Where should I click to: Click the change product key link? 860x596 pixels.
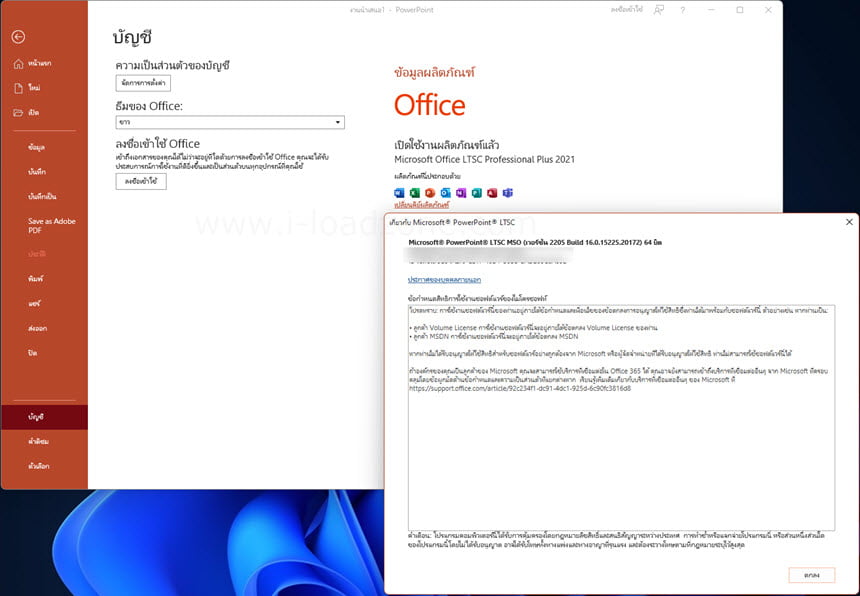click(421, 205)
